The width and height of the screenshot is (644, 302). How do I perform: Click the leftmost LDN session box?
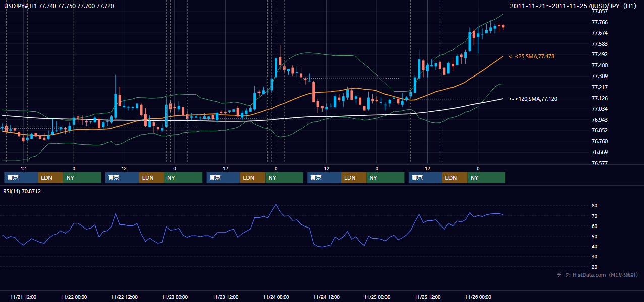51,178
